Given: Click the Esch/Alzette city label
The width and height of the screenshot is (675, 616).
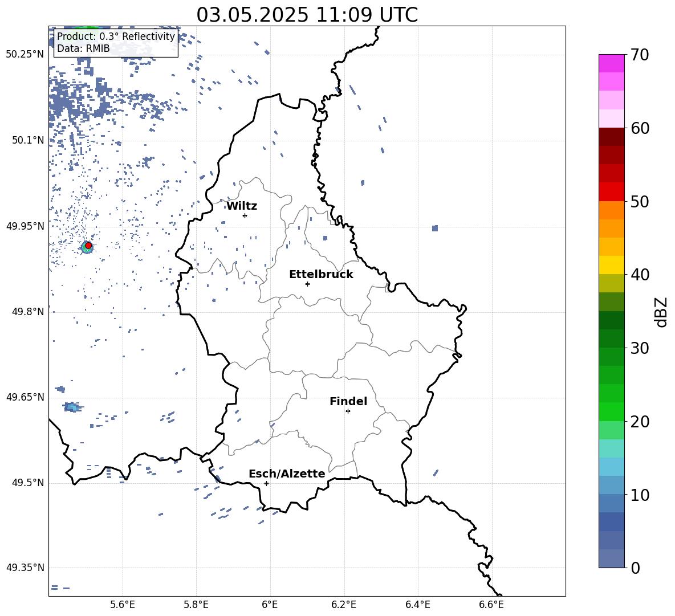Looking at the screenshot, I should (x=287, y=474).
